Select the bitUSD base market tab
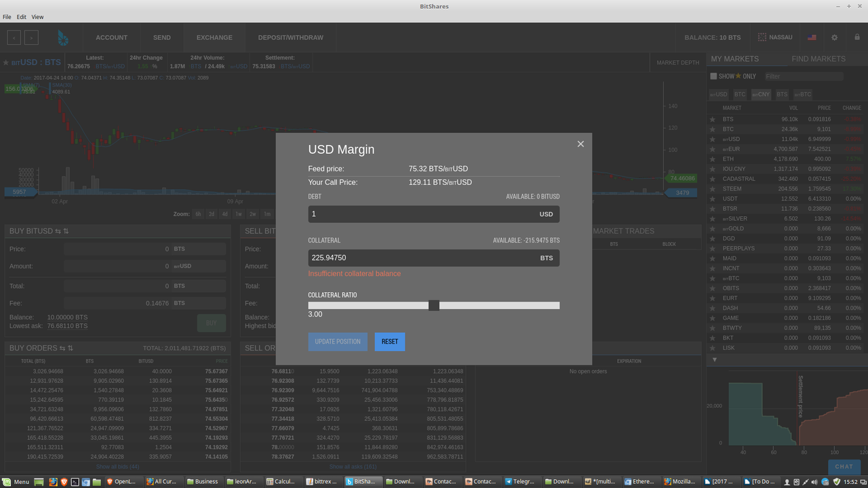The width and height of the screenshot is (868, 488). click(719, 95)
